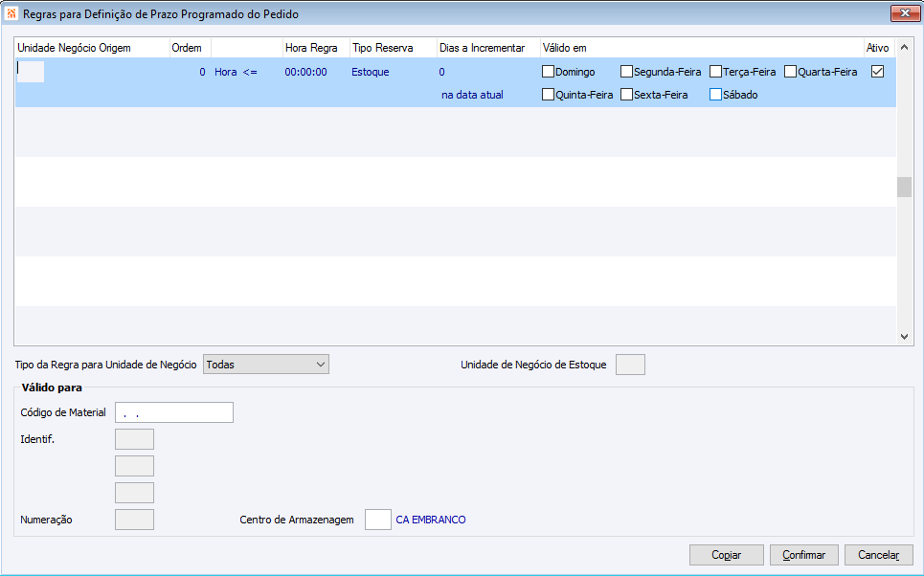Check the Terça-Feira checkbox

[715, 72]
